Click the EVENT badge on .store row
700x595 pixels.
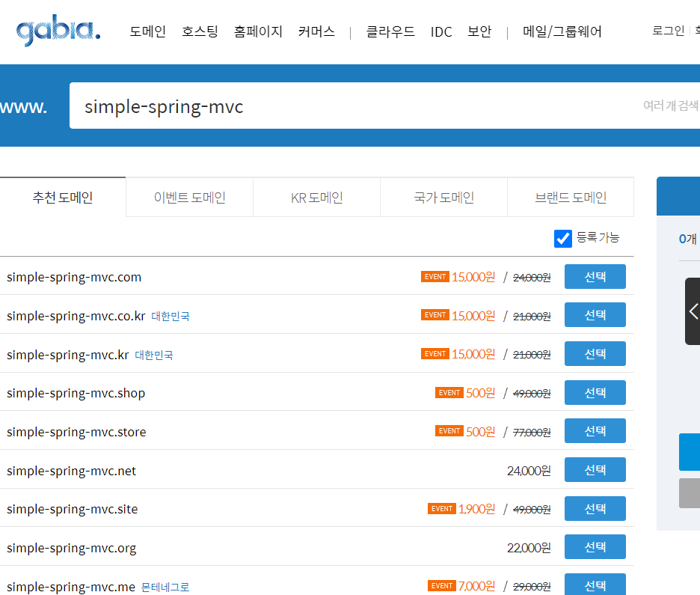pos(449,430)
